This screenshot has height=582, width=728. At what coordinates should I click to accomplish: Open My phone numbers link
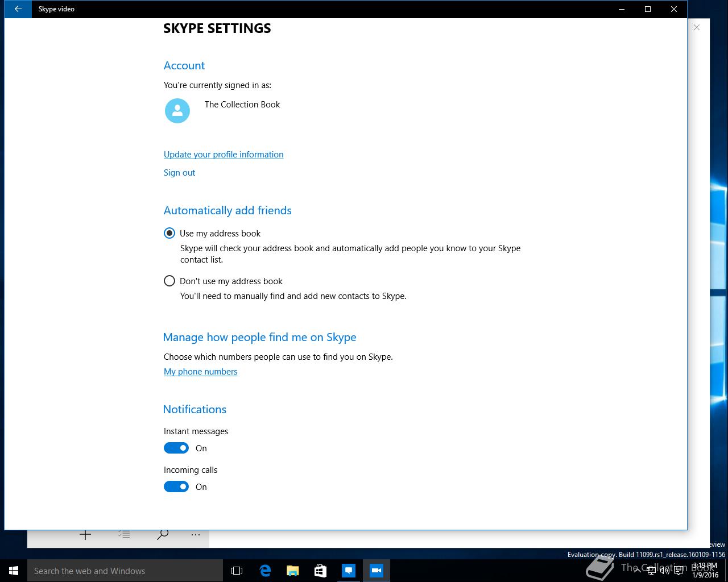point(200,372)
